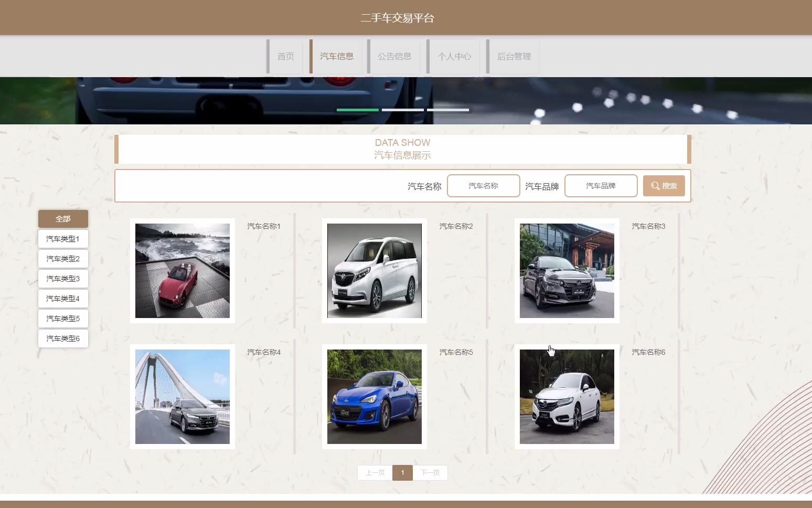Image resolution: width=812 pixels, height=508 pixels.
Task: Select the second carousel indicator bar
Action: (403, 110)
